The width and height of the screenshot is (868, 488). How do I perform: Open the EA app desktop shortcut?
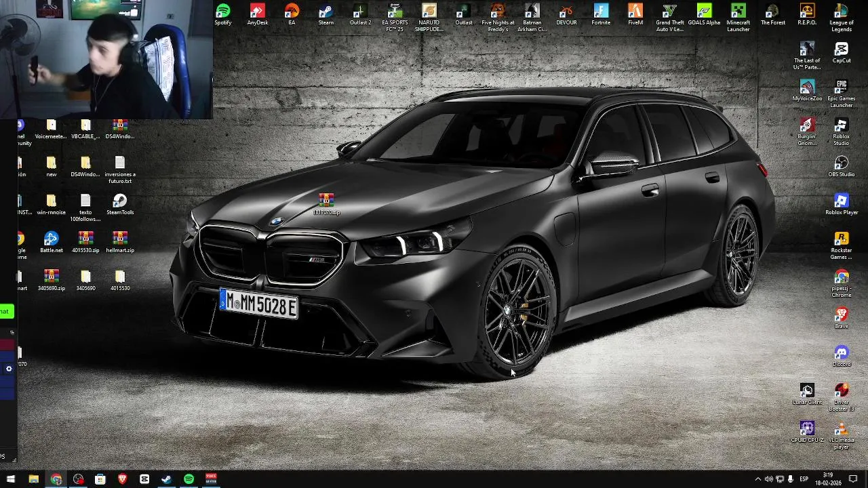[x=292, y=15]
